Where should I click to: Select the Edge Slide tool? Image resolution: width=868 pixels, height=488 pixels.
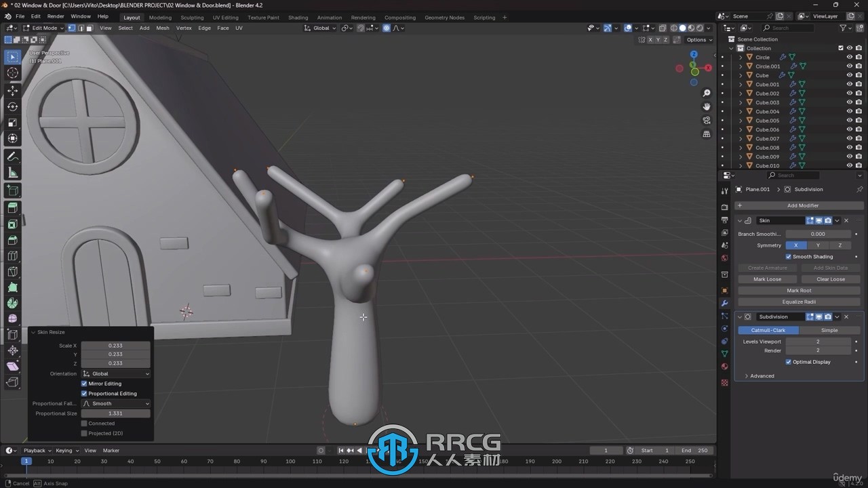[12, 334]
